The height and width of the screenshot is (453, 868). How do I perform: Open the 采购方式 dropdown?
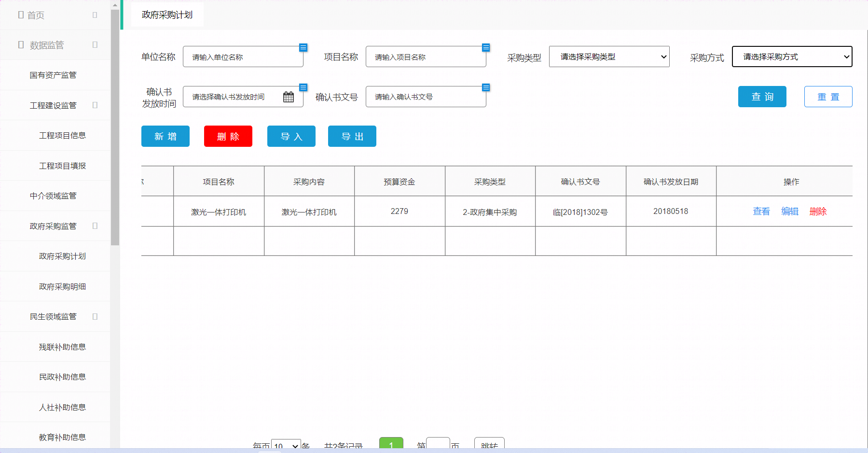tap(792, 57)
